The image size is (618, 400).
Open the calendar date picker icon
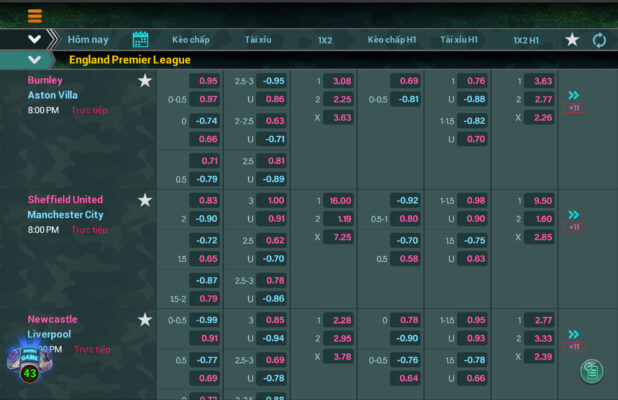[x=140, y=39]
